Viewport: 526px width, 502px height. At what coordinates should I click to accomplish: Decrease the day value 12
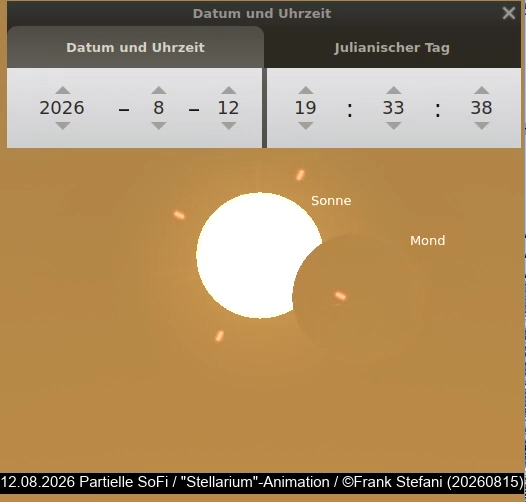[x=229, y=126]
